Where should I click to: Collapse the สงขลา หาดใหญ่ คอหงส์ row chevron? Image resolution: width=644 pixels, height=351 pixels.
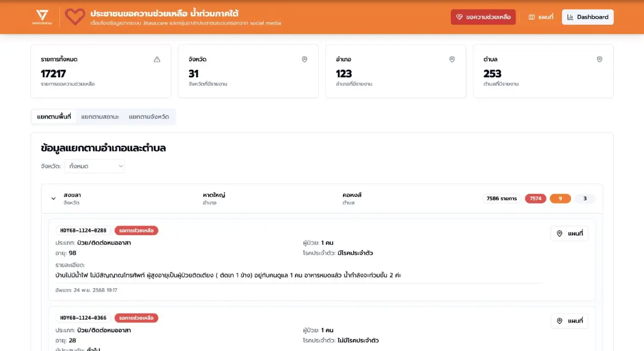pos(53,199)
